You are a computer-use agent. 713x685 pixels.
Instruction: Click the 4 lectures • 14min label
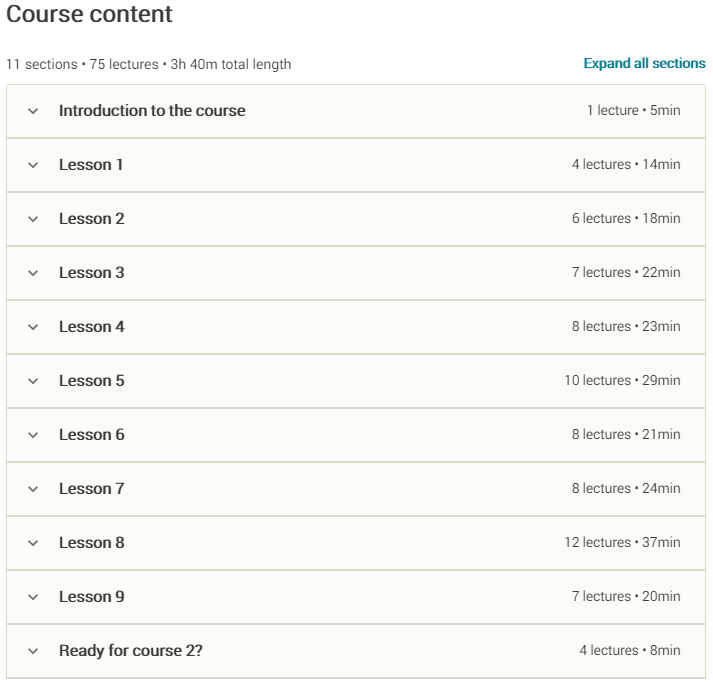tap(626, 164)
